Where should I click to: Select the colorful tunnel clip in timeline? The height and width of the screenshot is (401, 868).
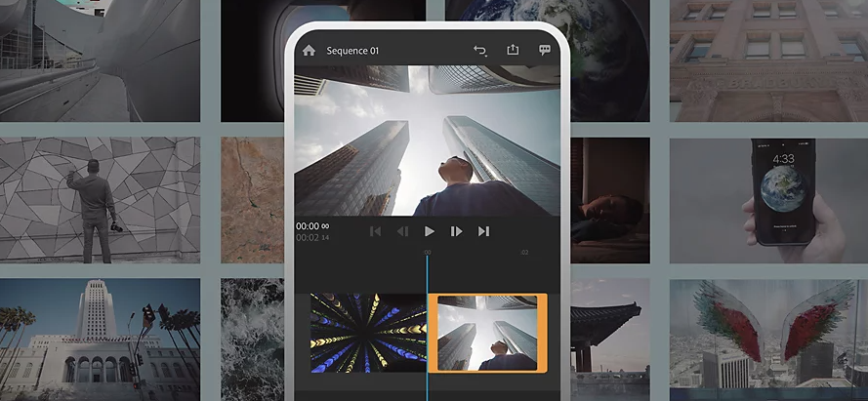pyautogui.click(x=368, y=333)
